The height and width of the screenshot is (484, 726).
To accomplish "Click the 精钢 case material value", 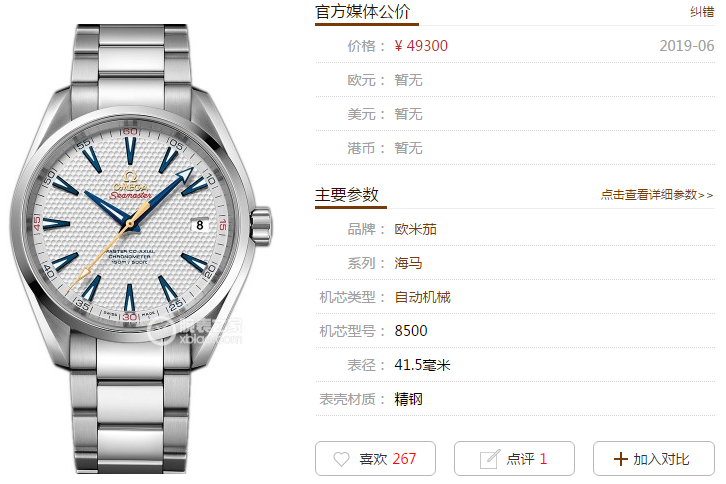I will (x=408, y=399).
